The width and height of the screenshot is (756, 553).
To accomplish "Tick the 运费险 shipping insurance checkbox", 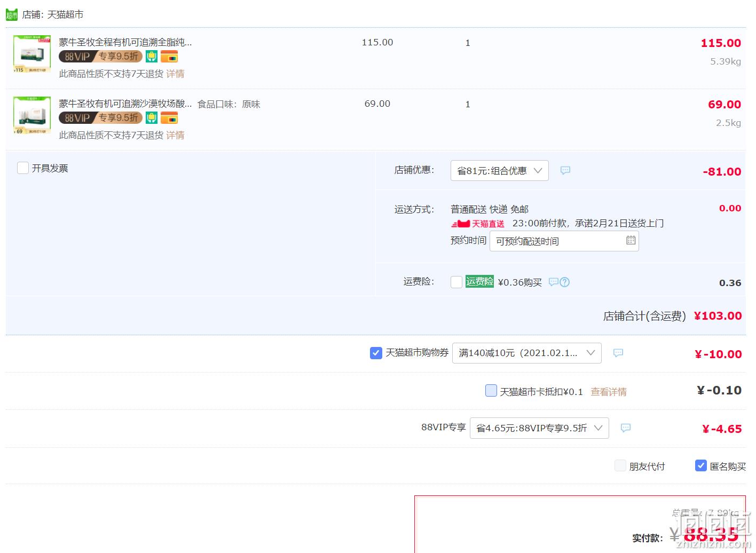I will pyautogui.click(x=456, y=282).
